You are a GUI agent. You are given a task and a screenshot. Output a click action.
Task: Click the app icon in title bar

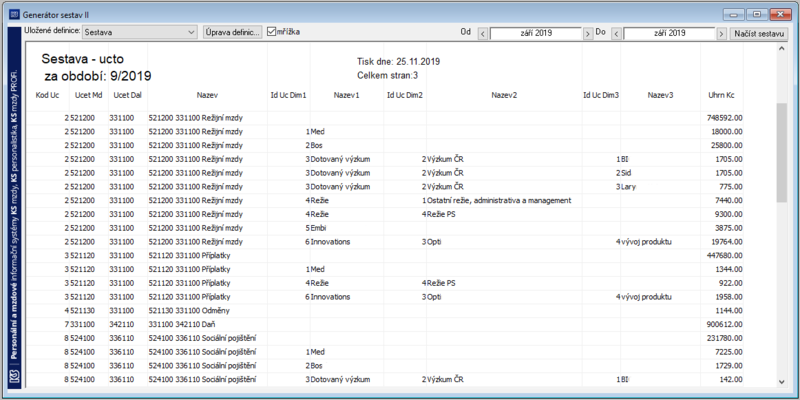[x=15, y=15]
